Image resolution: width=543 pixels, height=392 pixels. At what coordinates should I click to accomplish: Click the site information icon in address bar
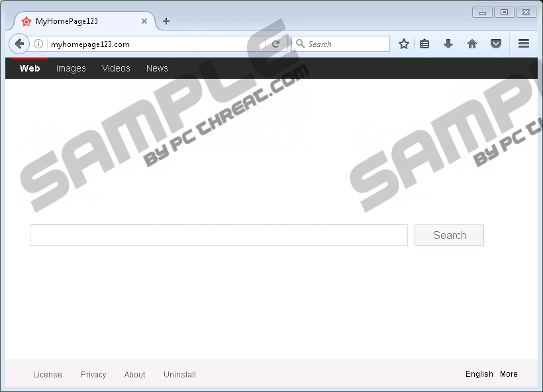point(39,44)
